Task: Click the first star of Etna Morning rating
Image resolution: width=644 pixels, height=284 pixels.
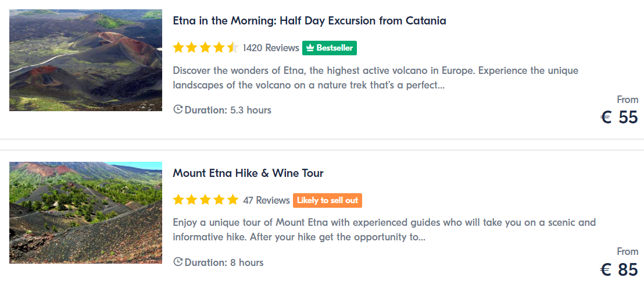Action: (x=178, y=48)
